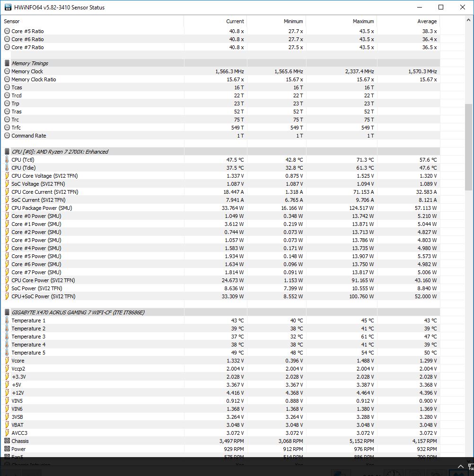Image resolution: width=474 pixels, height=476 pixels.
Task: Show hidden icons chevron in system tray
Action: tap(460, 467)
